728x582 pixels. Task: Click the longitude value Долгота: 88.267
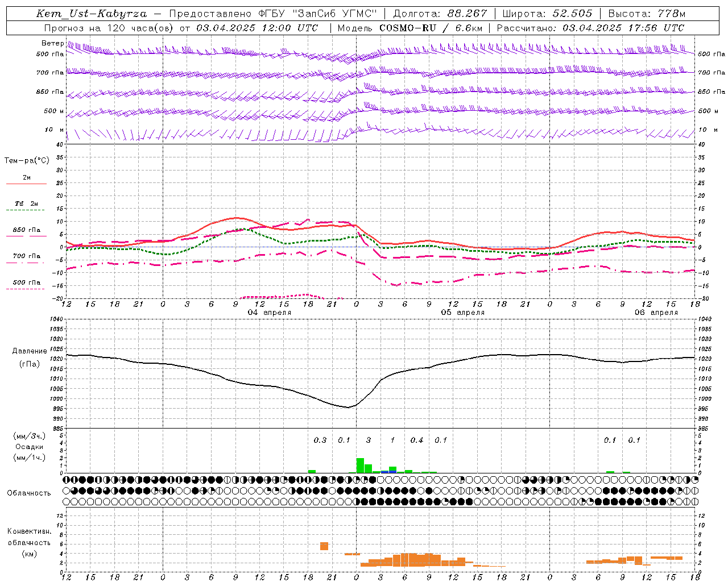tap(440, 14)
